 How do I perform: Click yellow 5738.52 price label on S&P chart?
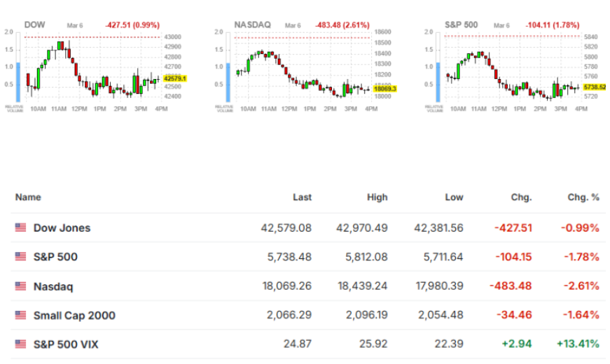(x=595, y=87)
